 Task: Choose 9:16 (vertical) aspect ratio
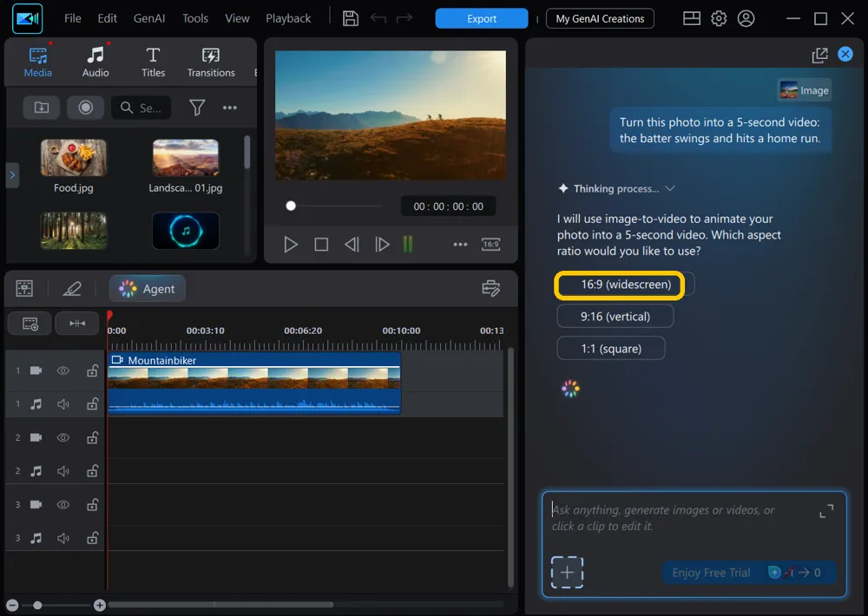coord(615,317)
